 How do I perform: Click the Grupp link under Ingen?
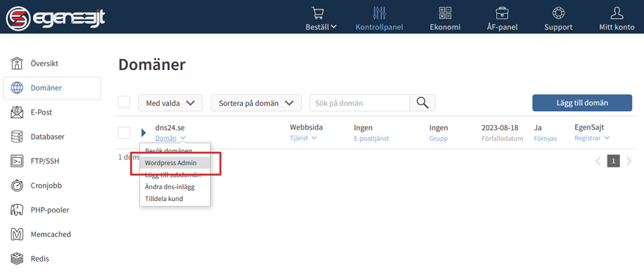click(x=438, y=139)
